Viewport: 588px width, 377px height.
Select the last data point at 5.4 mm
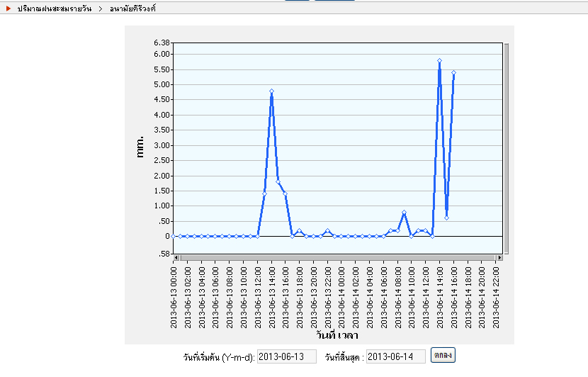click(x=453, y=72)
